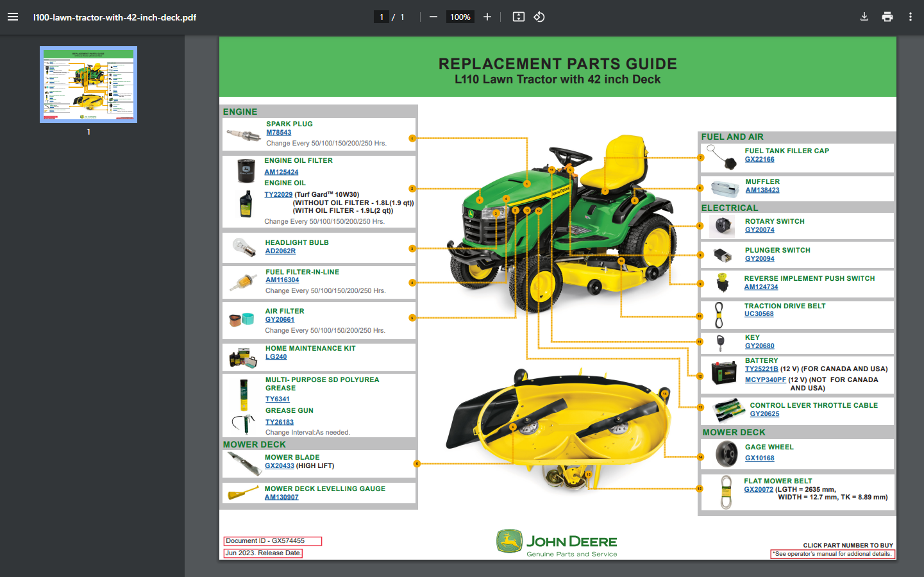The width and height of the screenshot is (924, 577).
Task: Click the gage wheel image
Action: click(x=727, y=455)
